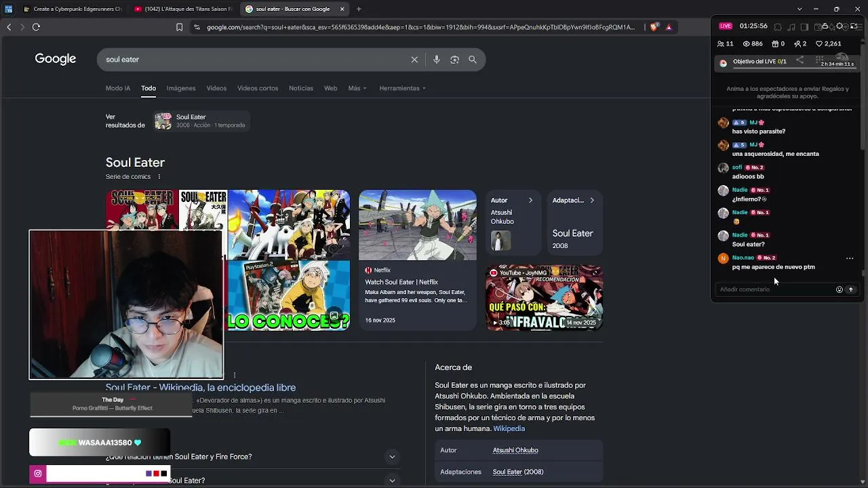The height and width of the screenshot is (488, 868).
Task: Open the Más dropdown menu
Action: (x=357, y=88)
